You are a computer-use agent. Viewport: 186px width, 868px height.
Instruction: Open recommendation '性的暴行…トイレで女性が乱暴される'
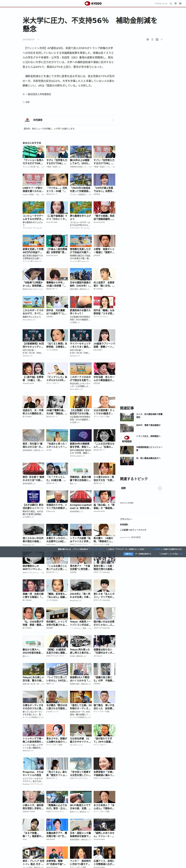pyautogui.click(x=57, y=618)
